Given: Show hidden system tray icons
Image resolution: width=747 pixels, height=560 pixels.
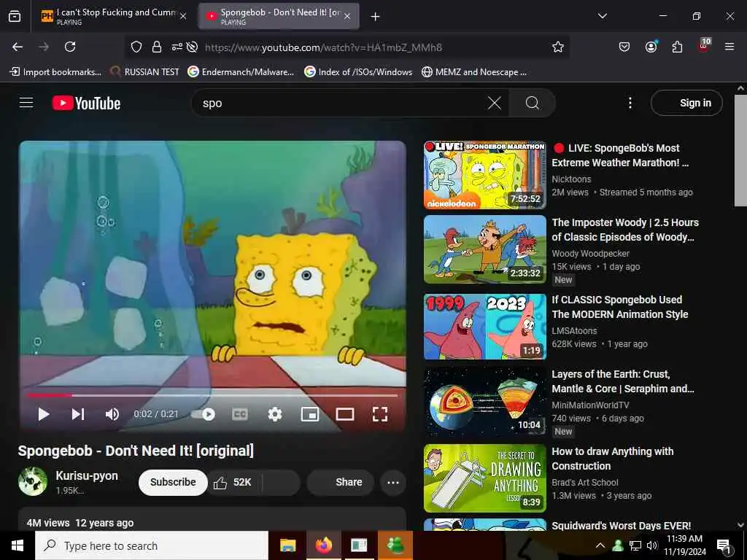Looking at the screenshot, I should click(x=600, y=545).
